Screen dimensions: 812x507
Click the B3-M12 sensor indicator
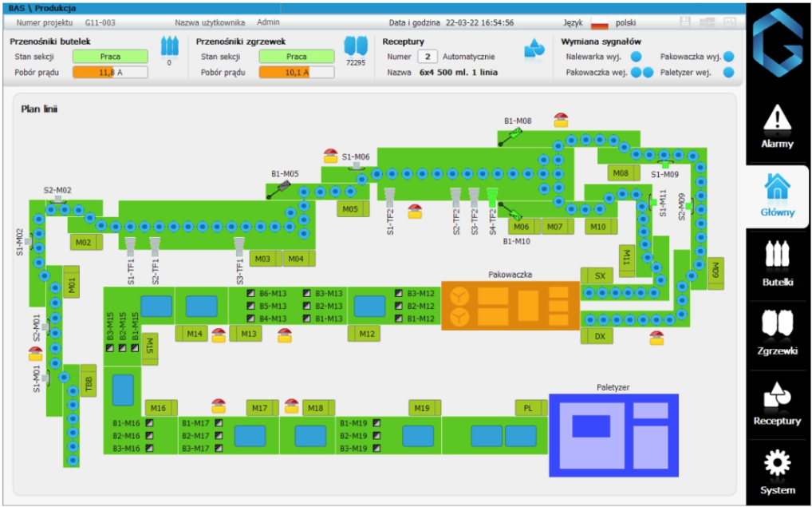(x=398, y=293)
